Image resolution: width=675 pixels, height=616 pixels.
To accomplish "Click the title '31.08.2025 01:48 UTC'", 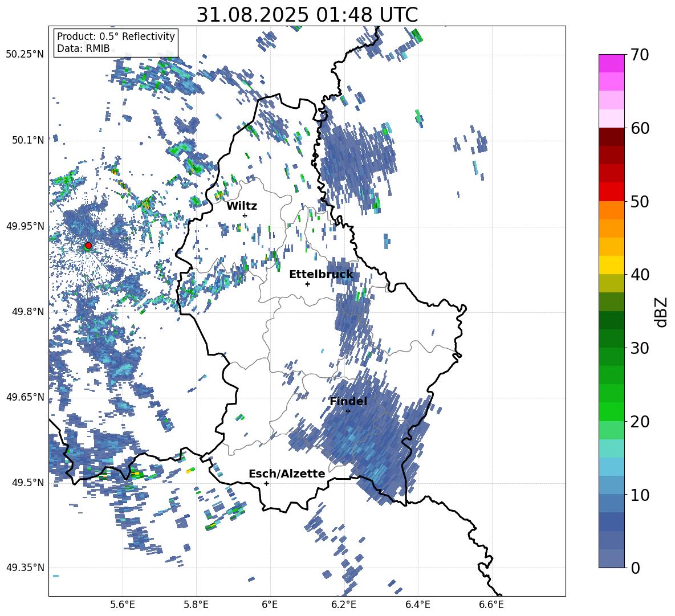I will pyautogui.click(x=307, y=15).
